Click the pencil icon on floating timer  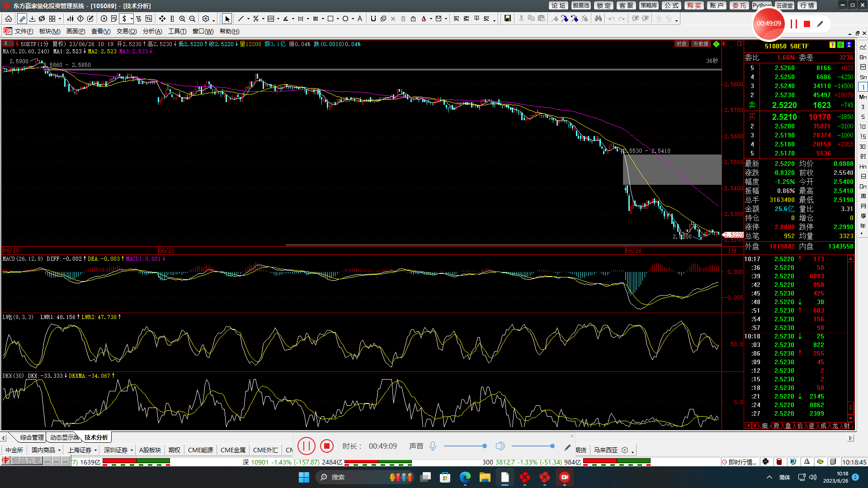point(820,24)
